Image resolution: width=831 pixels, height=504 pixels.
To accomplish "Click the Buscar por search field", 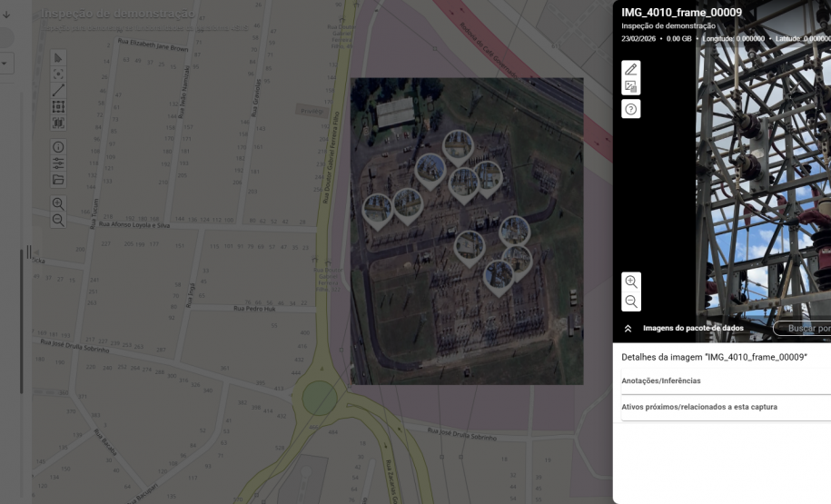I will point(804,328).
